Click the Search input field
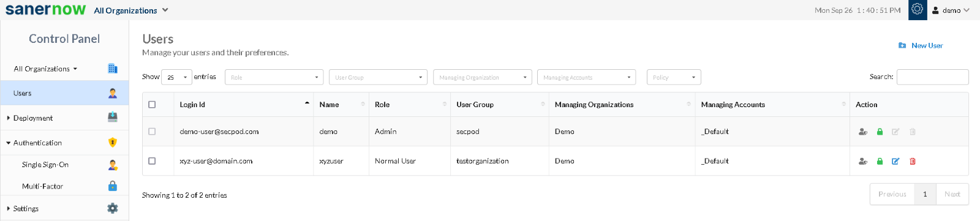The height and width of the screenshot is (221, 980). pyautogui.click(x=932, y=77)
